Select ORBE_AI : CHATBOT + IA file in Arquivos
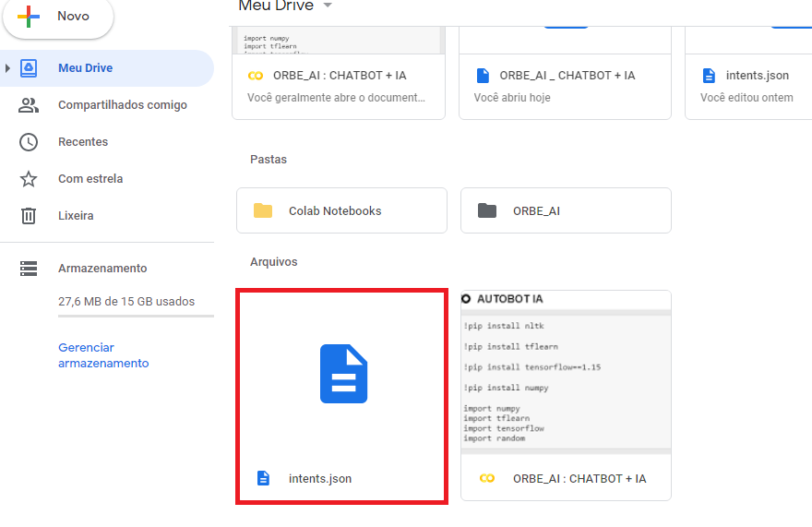 (x=579, y=479)
